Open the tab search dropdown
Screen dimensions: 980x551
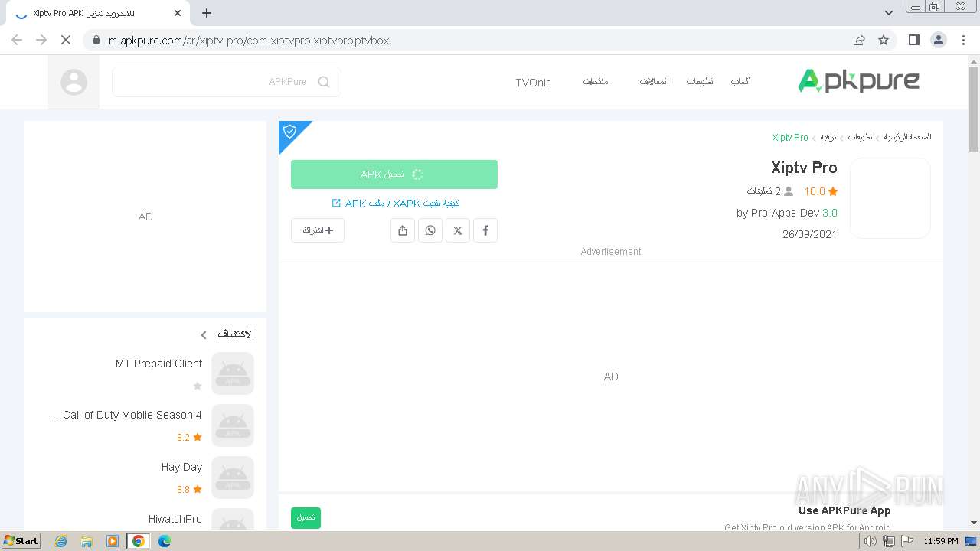889,13
